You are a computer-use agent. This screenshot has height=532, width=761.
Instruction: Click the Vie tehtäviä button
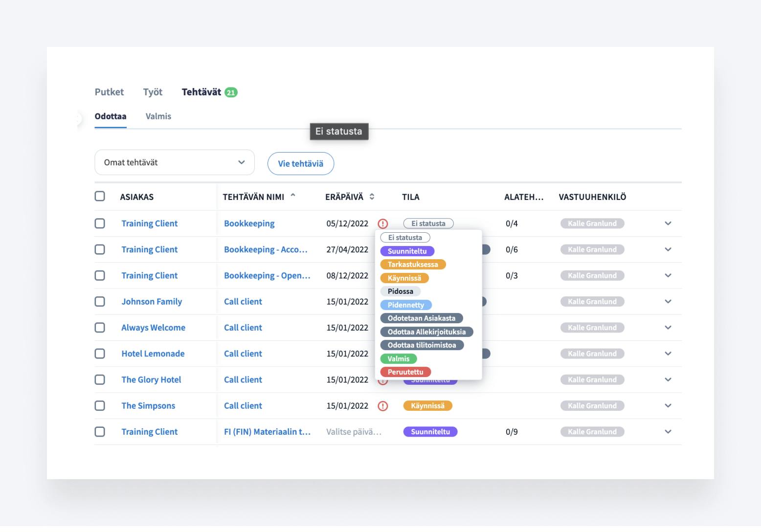300,163
